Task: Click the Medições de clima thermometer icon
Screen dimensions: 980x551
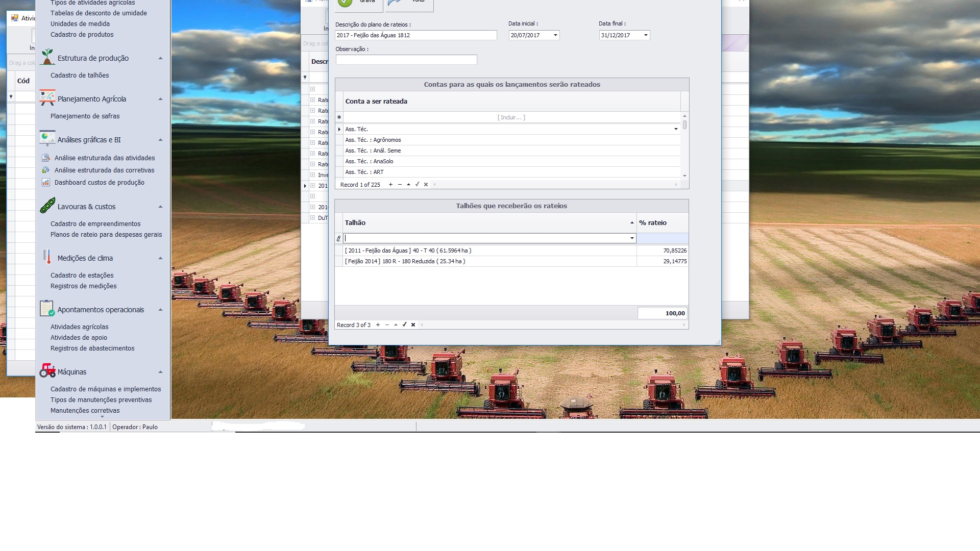Action: click(x=47, y=257)
